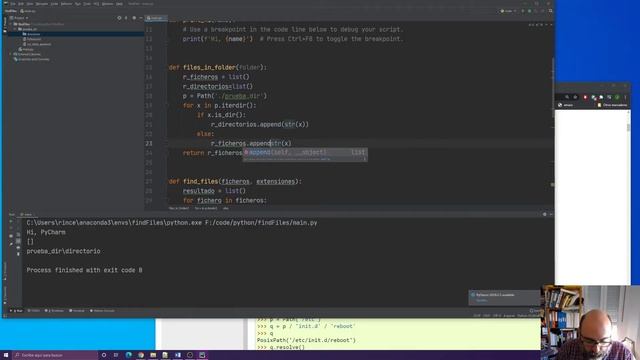Click files_in_folder() in editor breadcrumb
The width and height of the screenshot is (640, 360).
coord(179,208)
